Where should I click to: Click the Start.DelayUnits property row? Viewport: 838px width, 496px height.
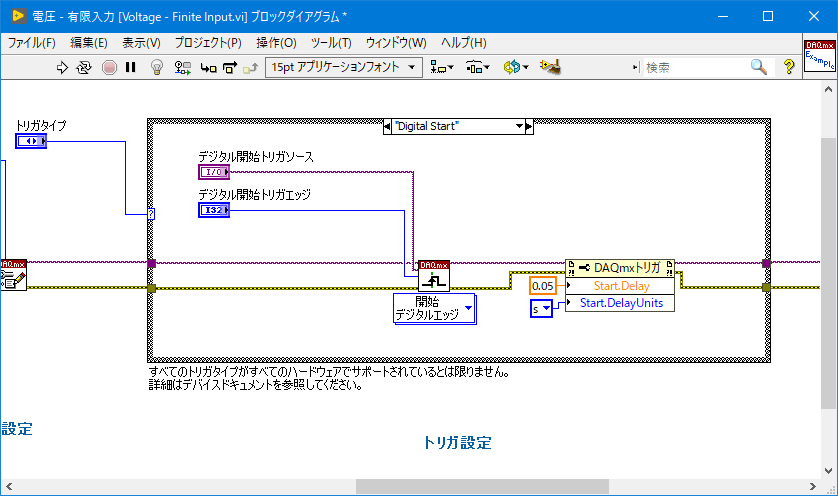[x=620, y=303]
